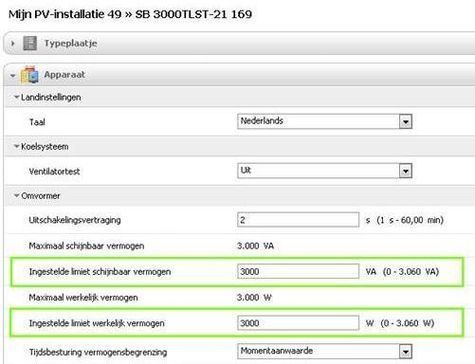Click the Momentaanwaarde dropdown arrow button
This screenshot has width=475, height=364.
(x=406, y=352)
